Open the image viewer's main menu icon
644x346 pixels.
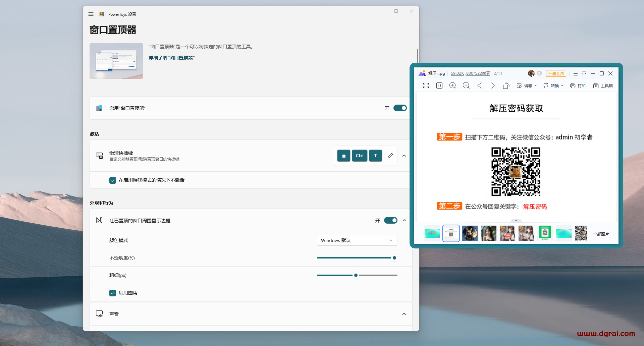576,73
